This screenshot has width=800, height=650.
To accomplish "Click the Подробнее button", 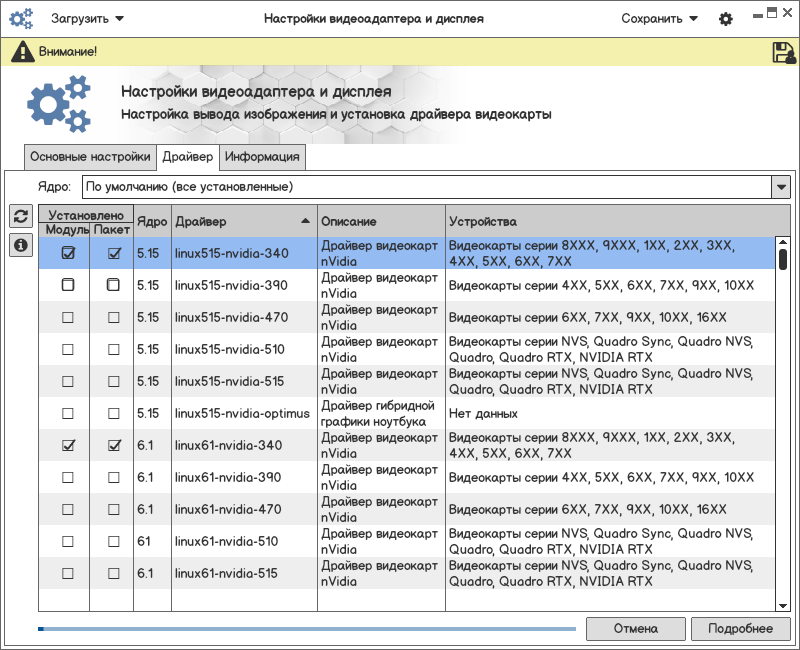I will tap(740, 629).
